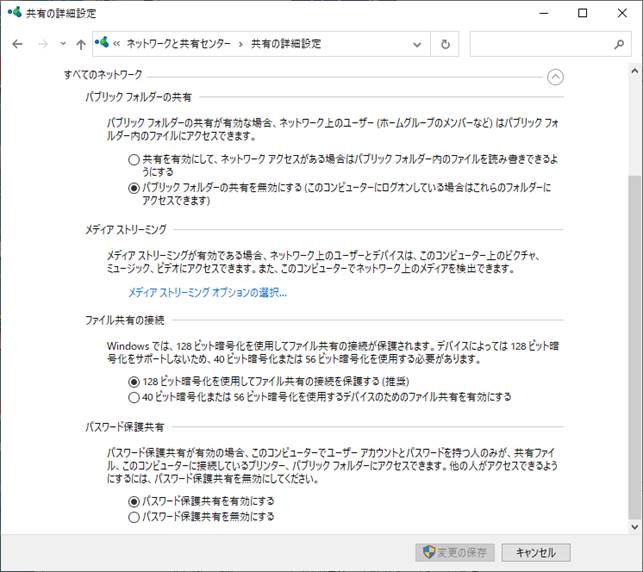Expand the hidden breadcrumb chevron «

(116, 44)
